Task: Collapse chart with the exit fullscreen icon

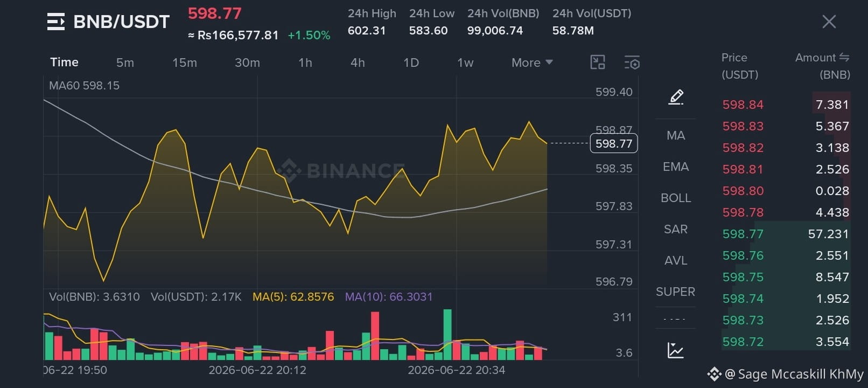Action: click(x=598, y=63)
